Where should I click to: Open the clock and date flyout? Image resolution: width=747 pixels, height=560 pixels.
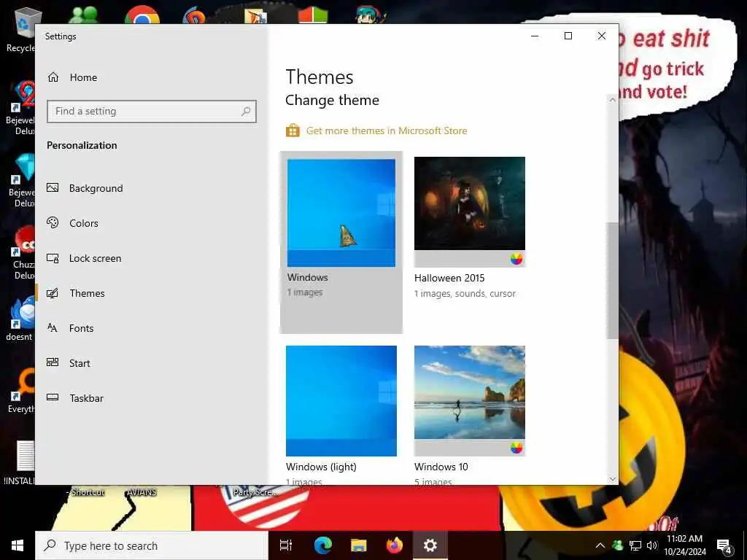(684, 545)
